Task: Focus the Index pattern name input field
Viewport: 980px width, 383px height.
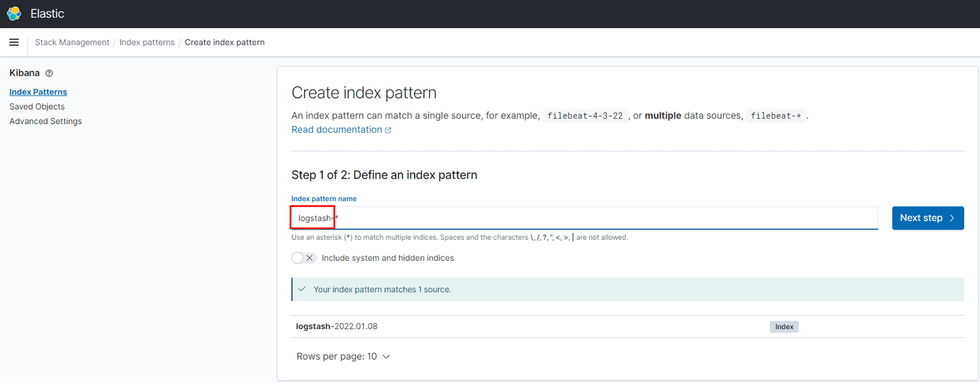Action: [584, 218]
